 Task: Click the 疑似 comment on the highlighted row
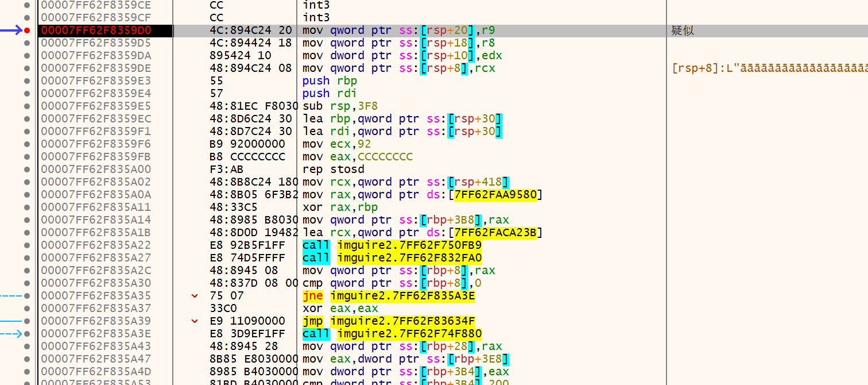coord(683,30)
